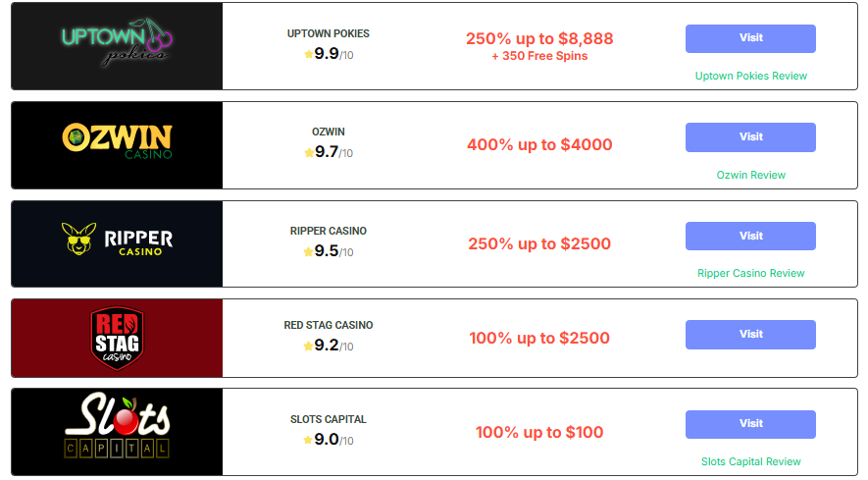Click the star icon beside 9.5 rating
Viewport: 868px width, 480px height.
[x=308, y=251]
